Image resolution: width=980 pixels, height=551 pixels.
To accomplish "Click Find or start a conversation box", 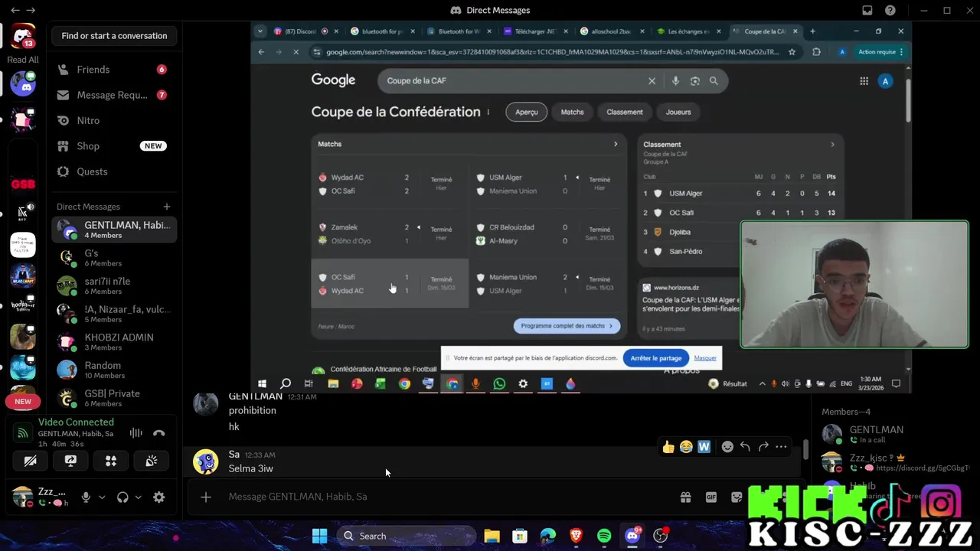I will [x=114, y=36].
